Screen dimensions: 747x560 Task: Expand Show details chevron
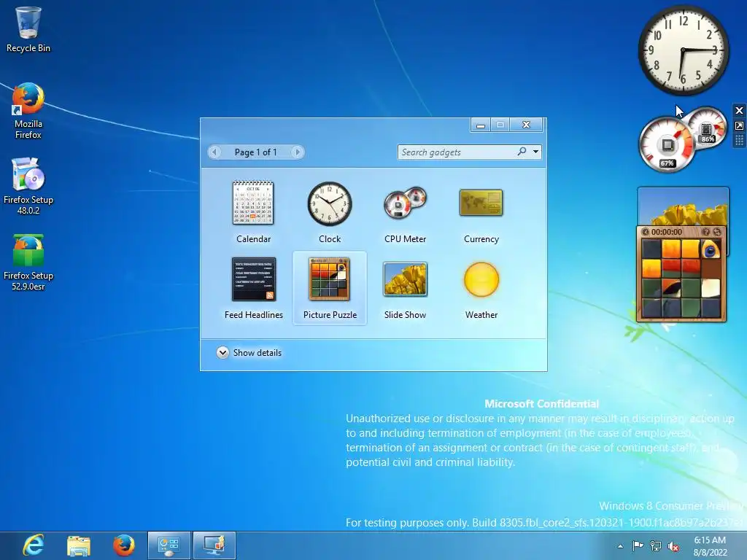222,352
